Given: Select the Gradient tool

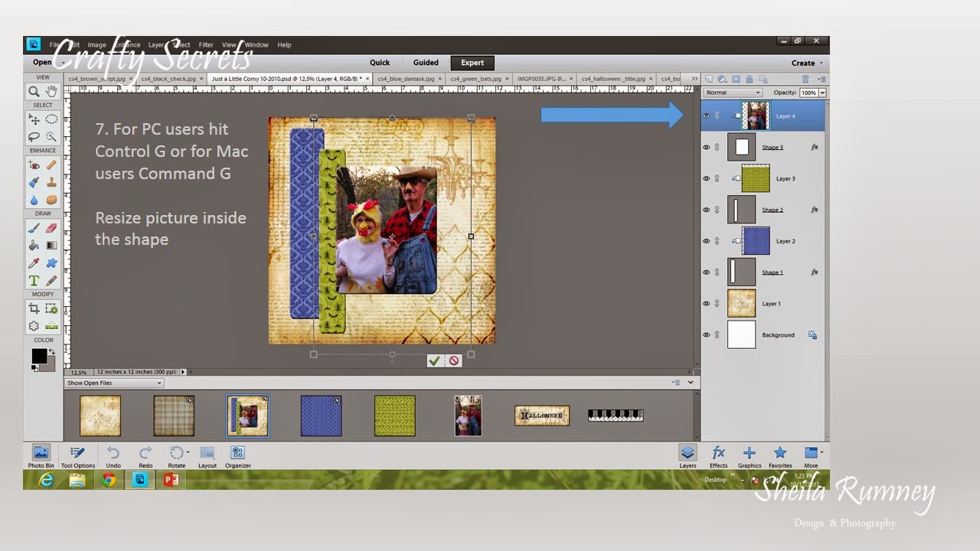Looking at the screenshot, I should tap(51, 244).
